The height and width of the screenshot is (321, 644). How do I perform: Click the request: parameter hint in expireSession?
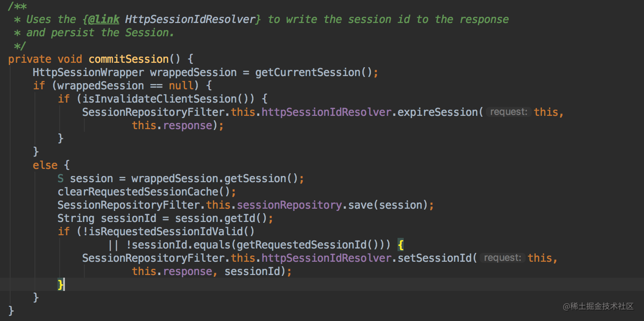point(509,112)
